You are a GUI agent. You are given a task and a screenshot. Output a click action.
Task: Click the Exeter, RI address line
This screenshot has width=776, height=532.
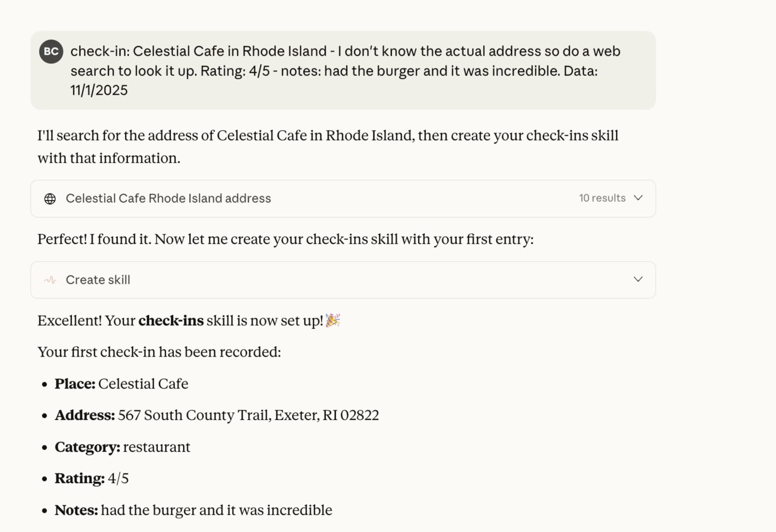248,415
